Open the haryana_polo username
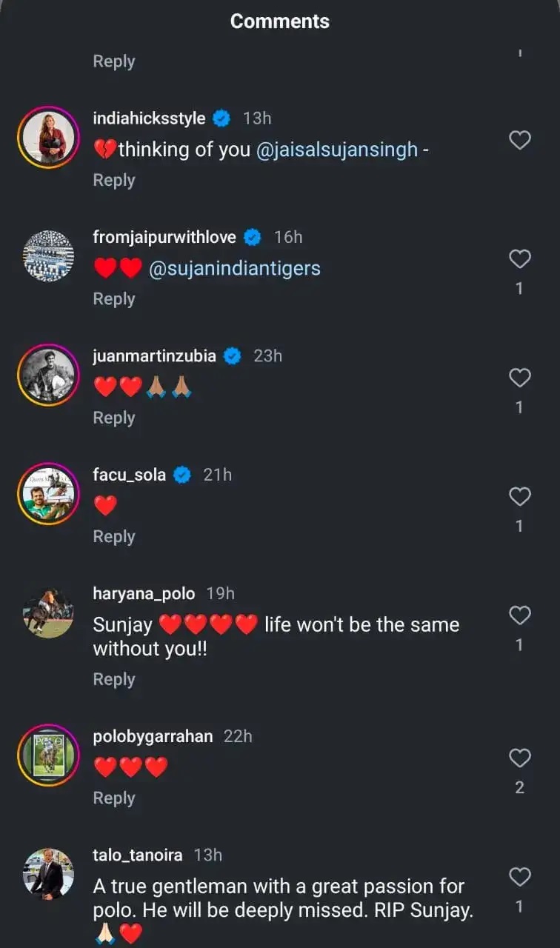 [x=144, y=593]
